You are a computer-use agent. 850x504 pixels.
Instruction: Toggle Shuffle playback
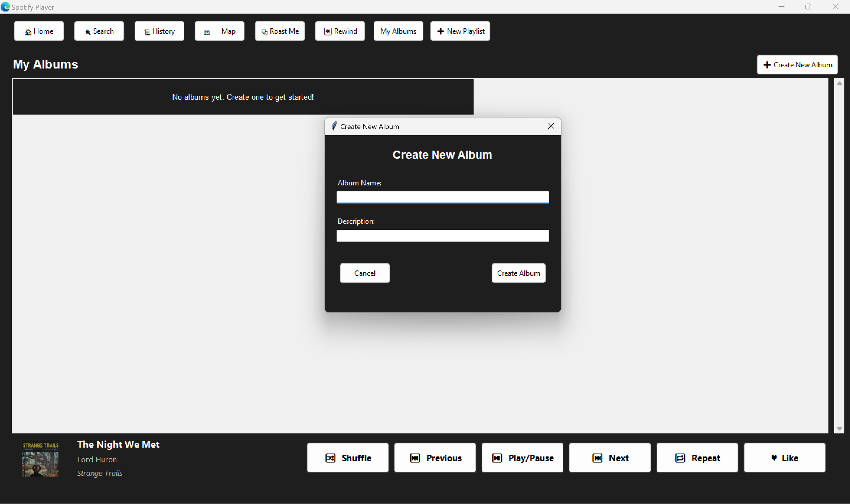(347, 458)
